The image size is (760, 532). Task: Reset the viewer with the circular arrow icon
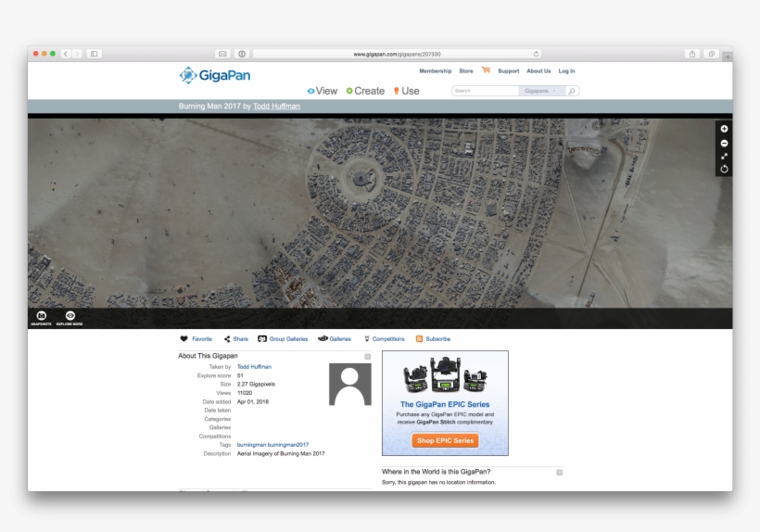pos(724,169)
